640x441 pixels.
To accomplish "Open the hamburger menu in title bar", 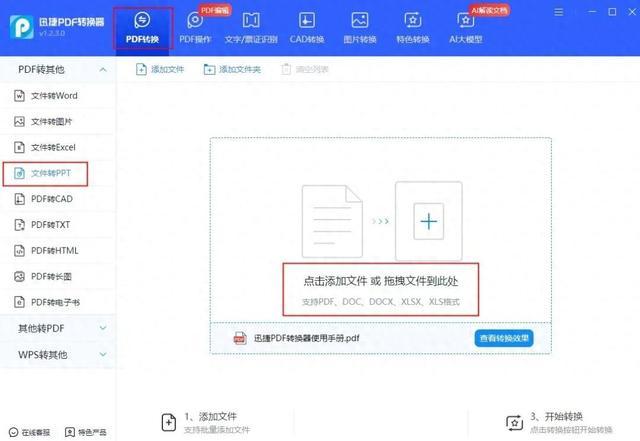I will [559, 12].
